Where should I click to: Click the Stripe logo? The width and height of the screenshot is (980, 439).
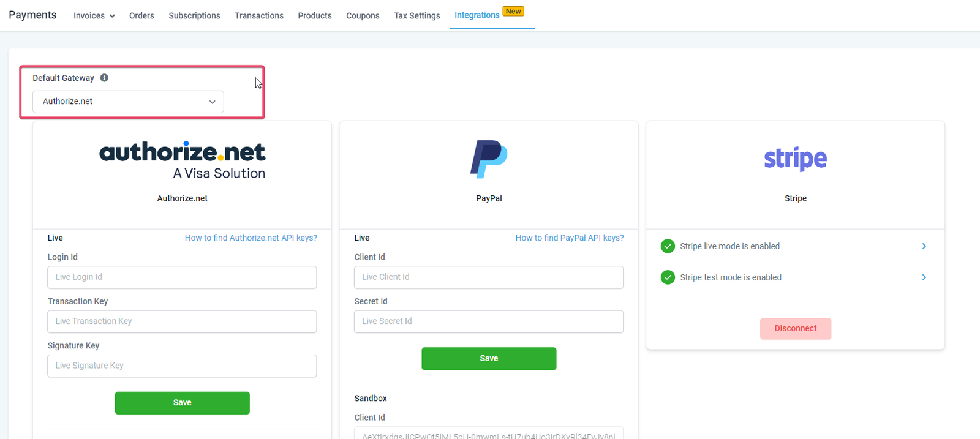point(795,159)
